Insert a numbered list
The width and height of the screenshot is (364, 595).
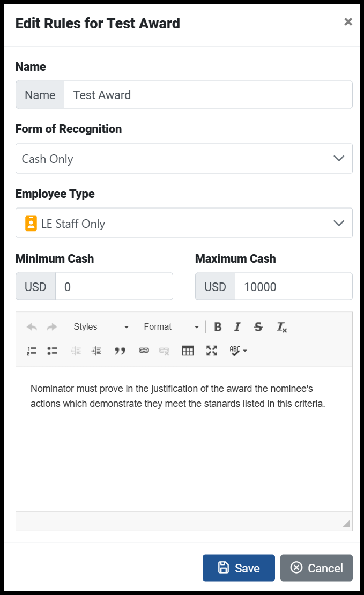[x=32, y=351]
